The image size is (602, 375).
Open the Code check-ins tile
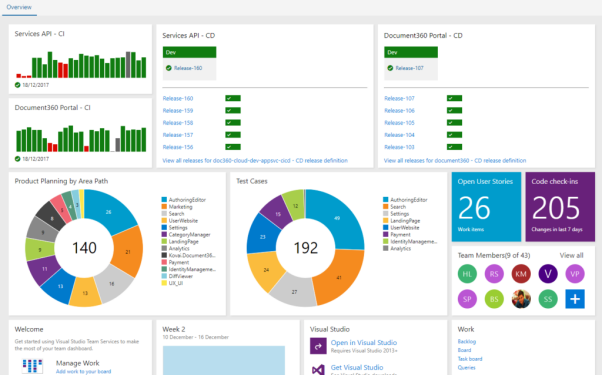[560, 206]
